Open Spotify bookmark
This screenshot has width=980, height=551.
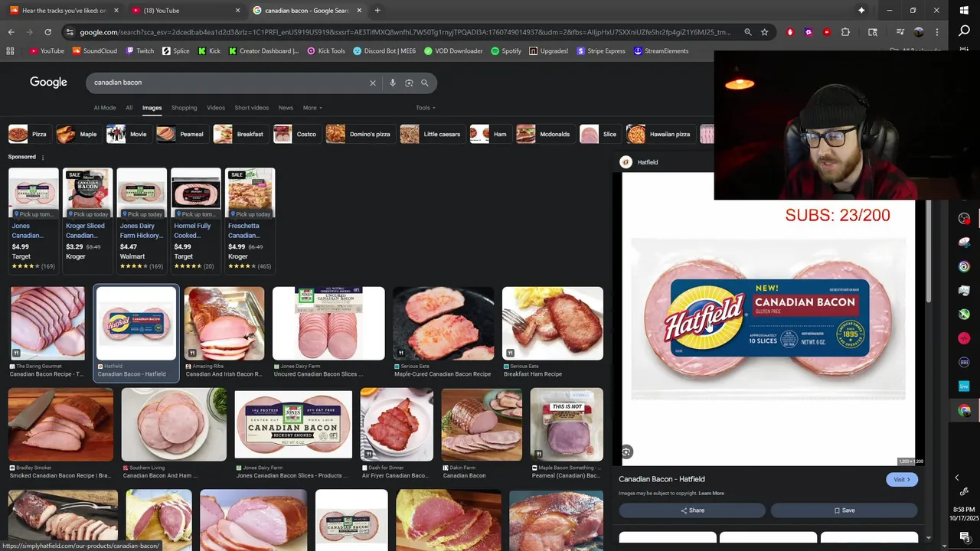point(506,51)
